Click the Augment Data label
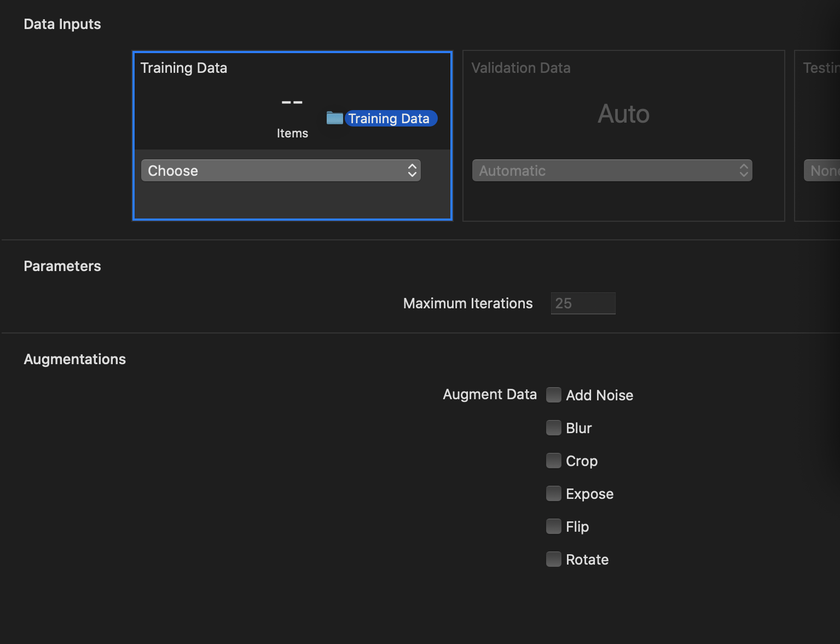This screenshot has height=644, width=840. click(x=490, y=394)
